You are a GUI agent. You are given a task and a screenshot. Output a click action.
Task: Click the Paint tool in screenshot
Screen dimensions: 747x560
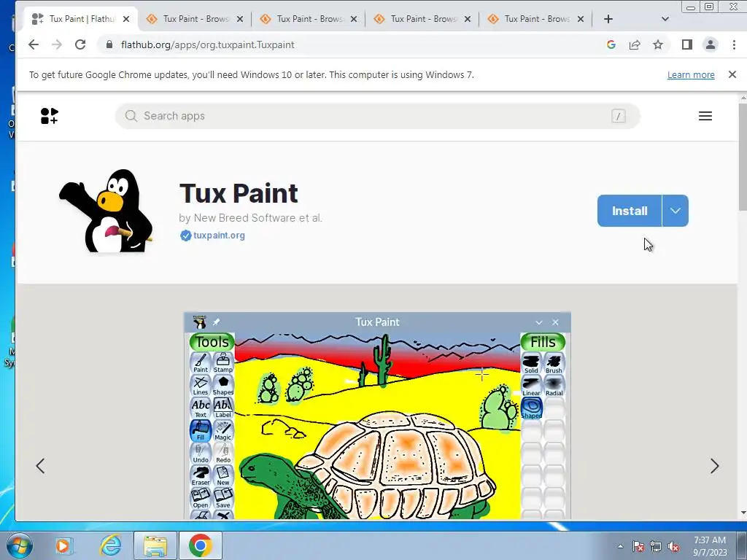pos(200,363)
